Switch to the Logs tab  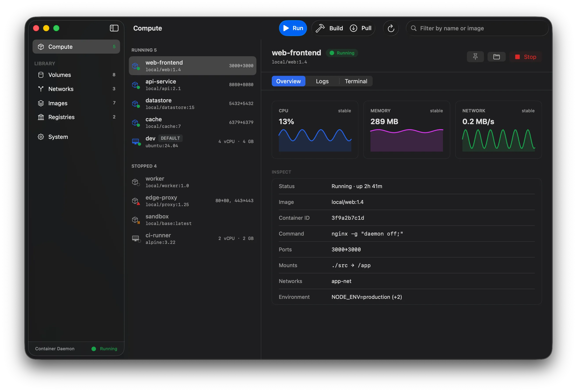point(322,81)
